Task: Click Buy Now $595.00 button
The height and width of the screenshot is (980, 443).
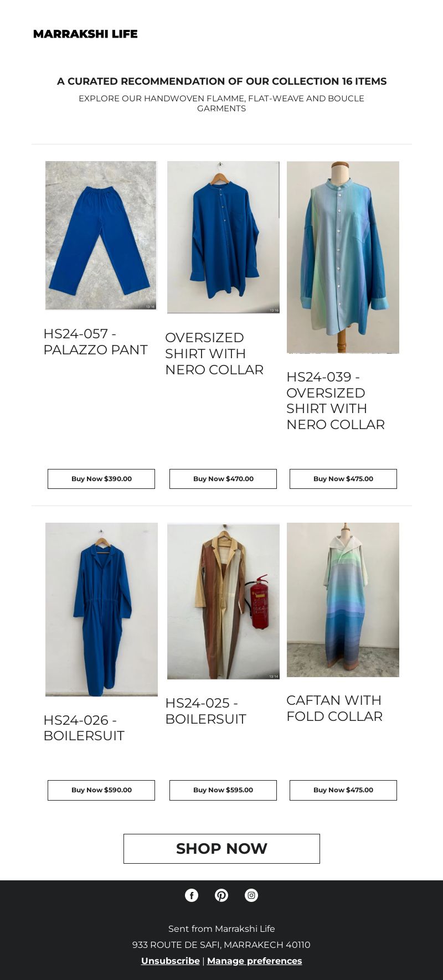Action: [x=223, y=790]
